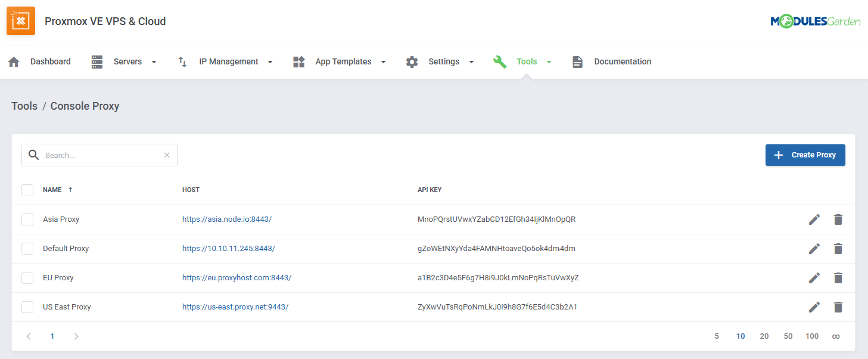Expand the Tools dropdown menu
The height and width of the screenshot is (359, 868).
[x=549, y=61]
